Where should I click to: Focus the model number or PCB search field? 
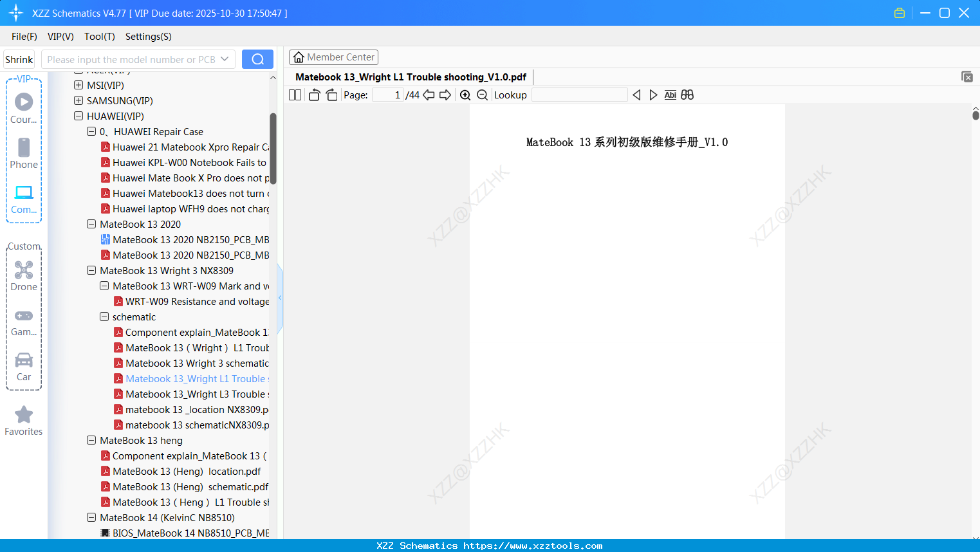coord(131,59)
